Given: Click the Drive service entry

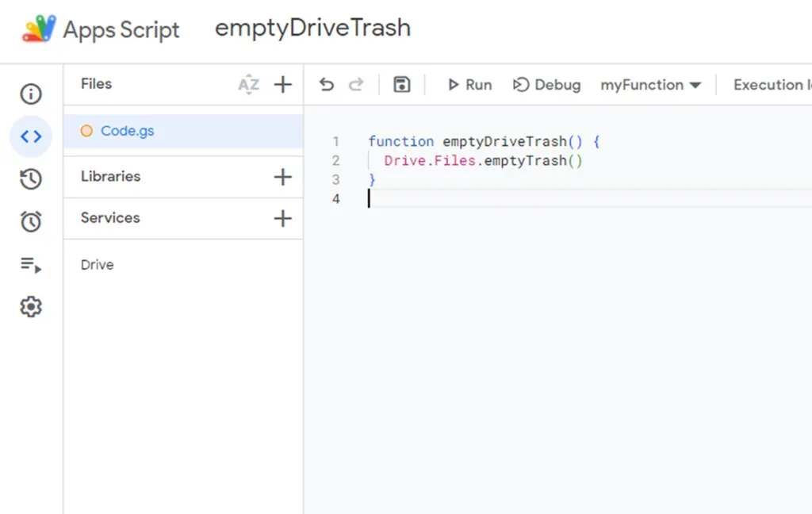Looking at the screenshot, I should click(x=98, y=265).
